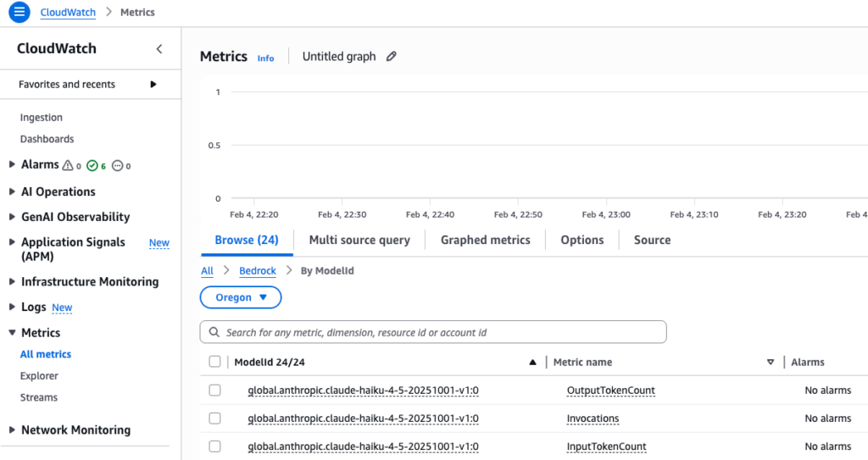Click No alarms in Invocations row
This screenshot has height=460, width=868.
coord(828,418)
